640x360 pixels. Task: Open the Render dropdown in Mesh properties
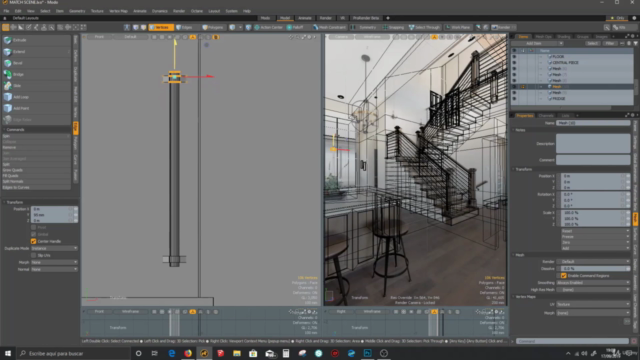coord(594,262)
